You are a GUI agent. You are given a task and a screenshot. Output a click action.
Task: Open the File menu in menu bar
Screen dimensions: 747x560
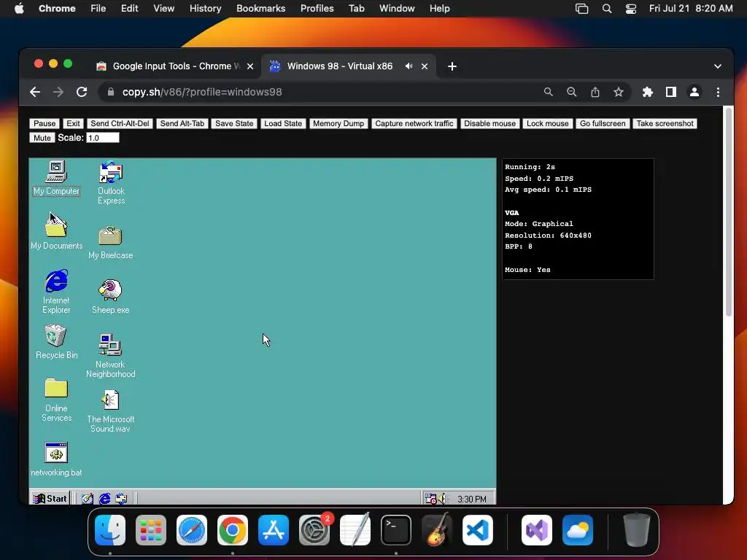point(98,8)
